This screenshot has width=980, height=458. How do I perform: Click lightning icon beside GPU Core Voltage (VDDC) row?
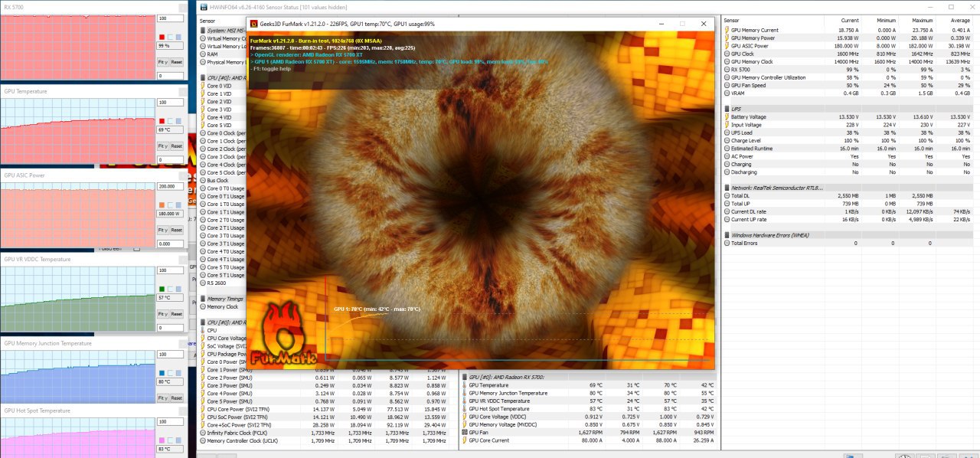463,417
